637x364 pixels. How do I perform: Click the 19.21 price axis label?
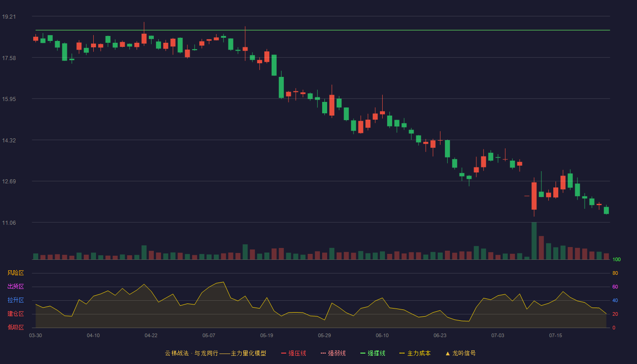pyautogui.click(x=9, y=17)
